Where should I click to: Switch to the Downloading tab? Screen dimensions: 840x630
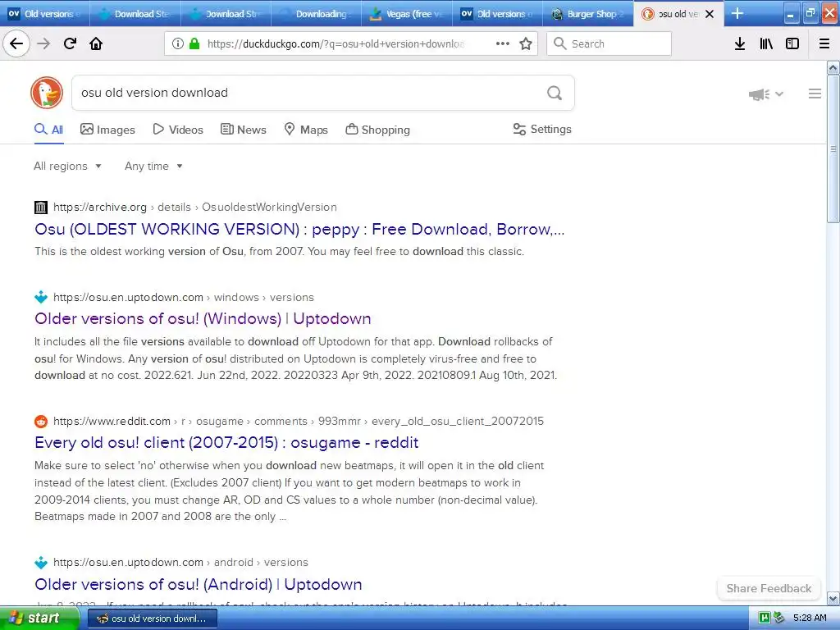tap(316, 14)
